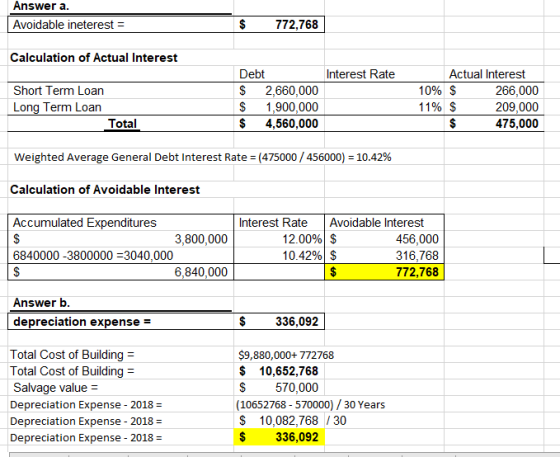Click the yellow highlighted 336,092 depreciation cell
The image size is (560, 457).
[x=279, y=437]
